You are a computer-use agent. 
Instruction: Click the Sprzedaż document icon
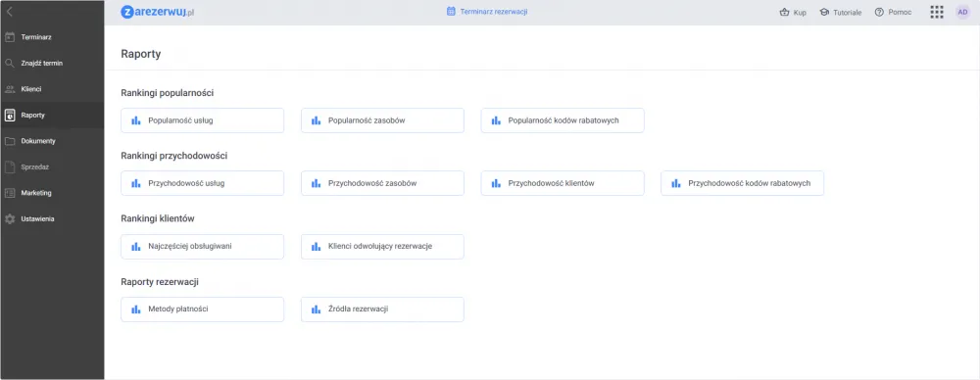pos(10,166)
